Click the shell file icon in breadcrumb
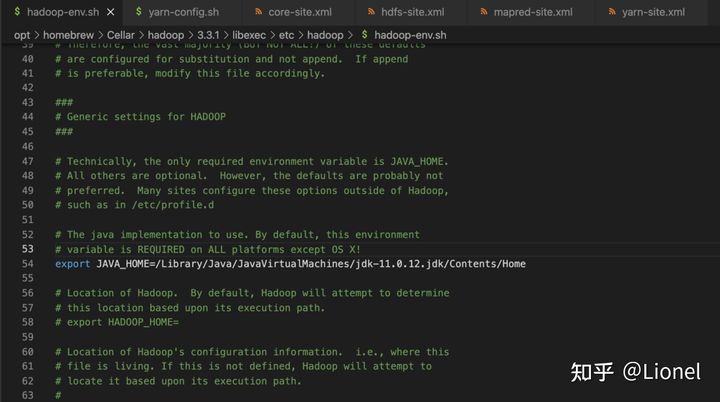The width and height of the screenshot is (720, 402). click(x=364, y=34)
